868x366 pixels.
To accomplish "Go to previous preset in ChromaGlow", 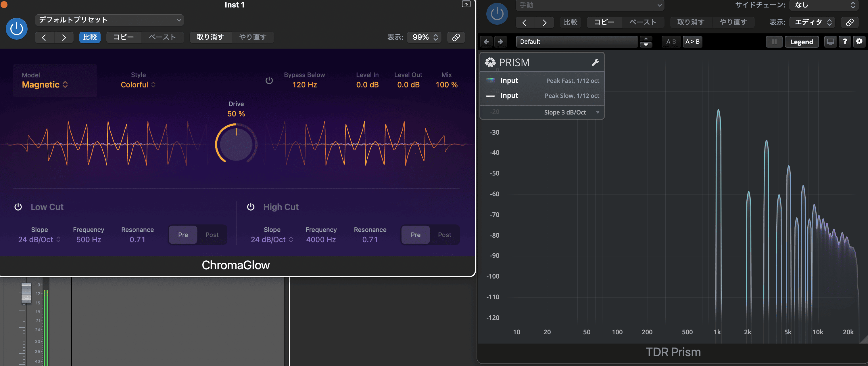I will tap(44, 37).
